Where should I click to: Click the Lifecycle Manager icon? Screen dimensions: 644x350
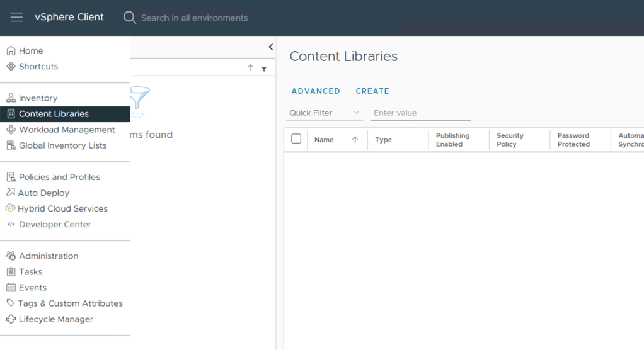coord(11,319)
